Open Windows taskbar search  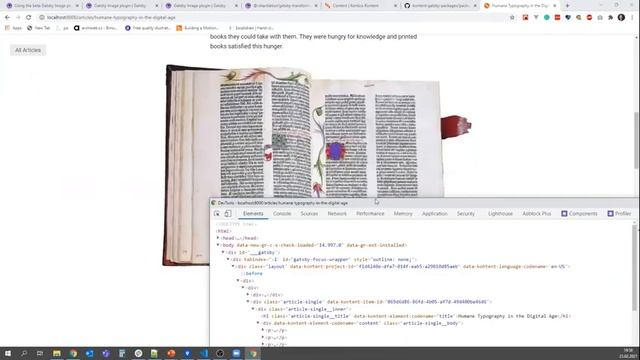point(24,353)
